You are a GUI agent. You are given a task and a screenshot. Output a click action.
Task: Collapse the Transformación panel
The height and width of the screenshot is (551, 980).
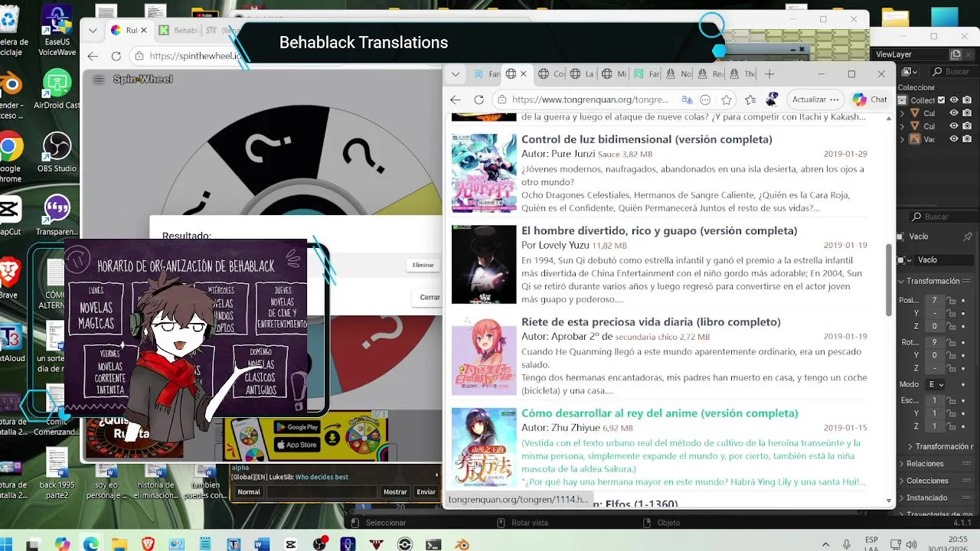(x=902, y=281)
